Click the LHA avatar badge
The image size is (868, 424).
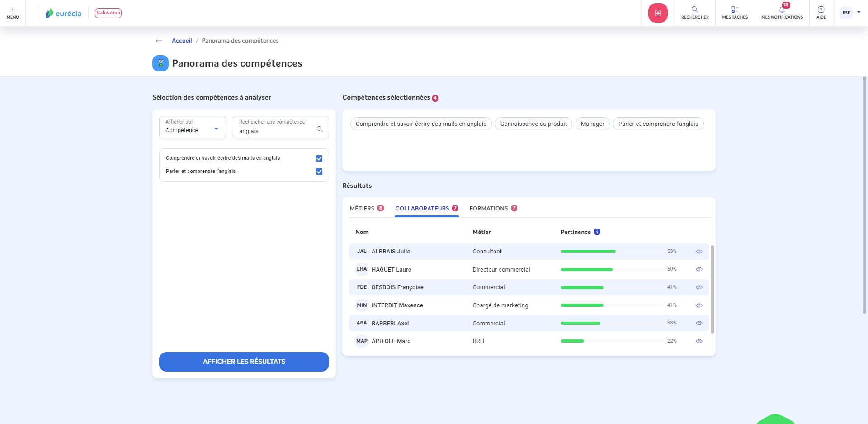(362, 269)
